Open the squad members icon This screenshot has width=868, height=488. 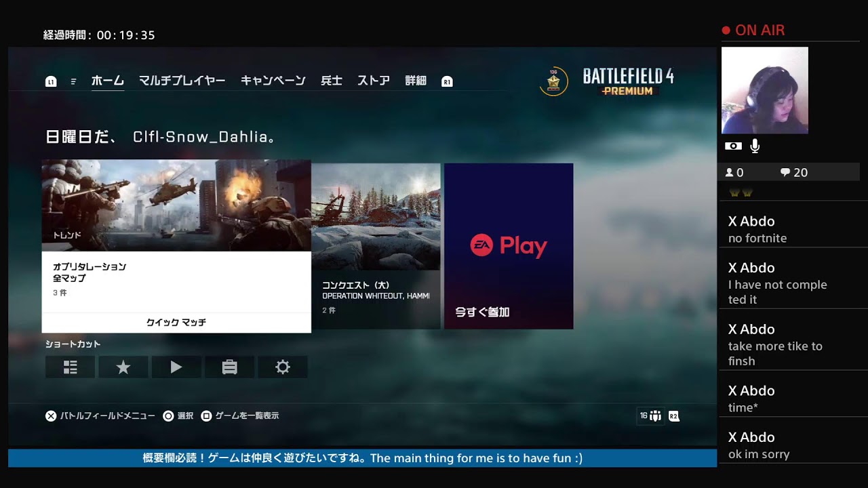pyautogui.click(x=655, y=415)
